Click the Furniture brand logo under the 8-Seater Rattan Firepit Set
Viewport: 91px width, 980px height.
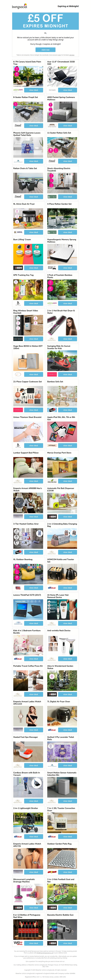point(18,126)
